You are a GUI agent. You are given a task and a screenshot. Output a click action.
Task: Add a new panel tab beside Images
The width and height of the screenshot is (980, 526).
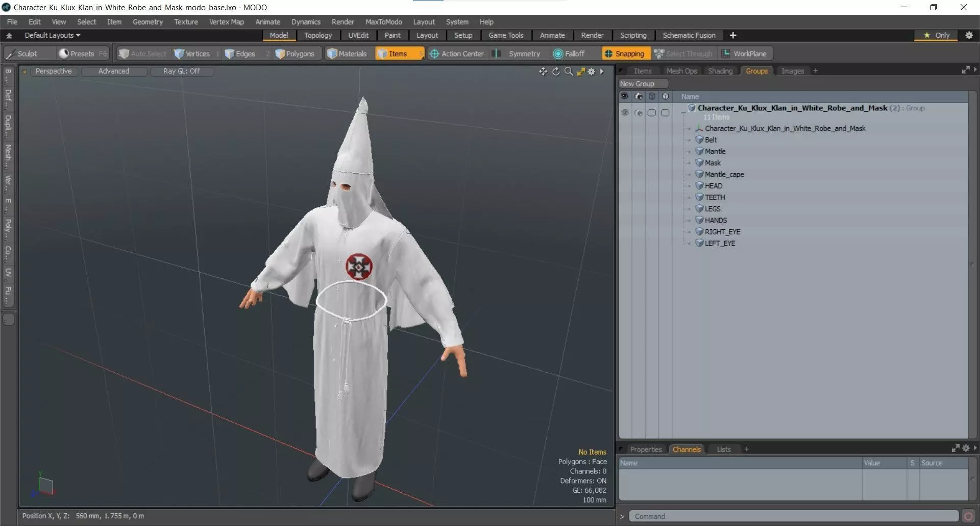(816, 71)
